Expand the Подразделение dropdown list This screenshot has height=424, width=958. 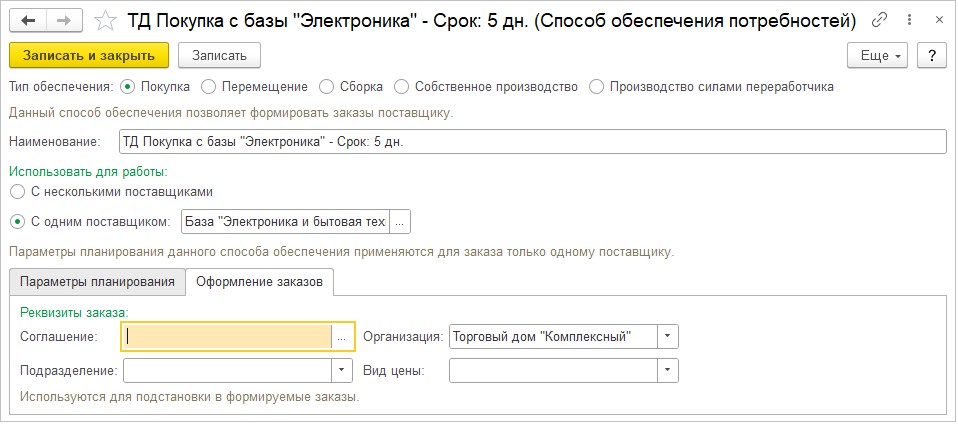343,370
